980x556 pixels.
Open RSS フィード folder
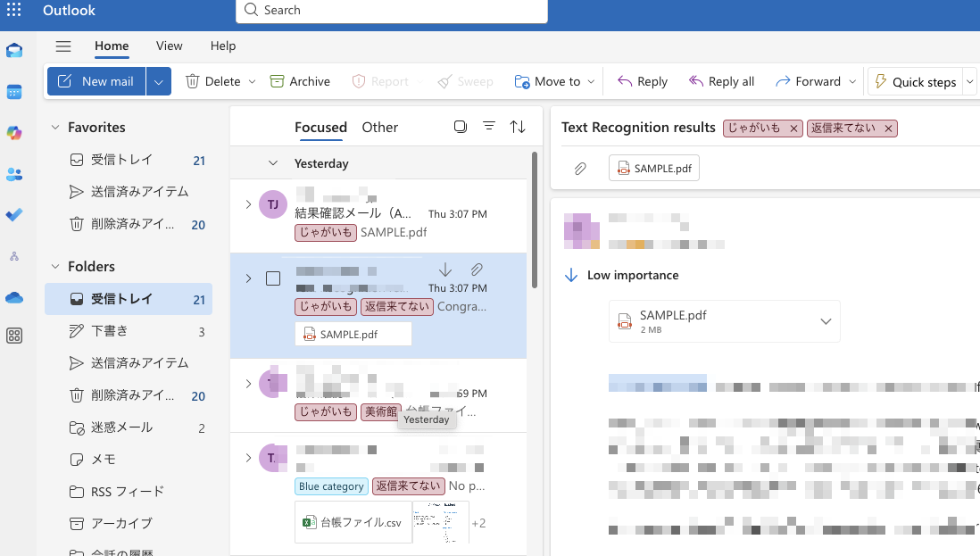coord(129,493)
